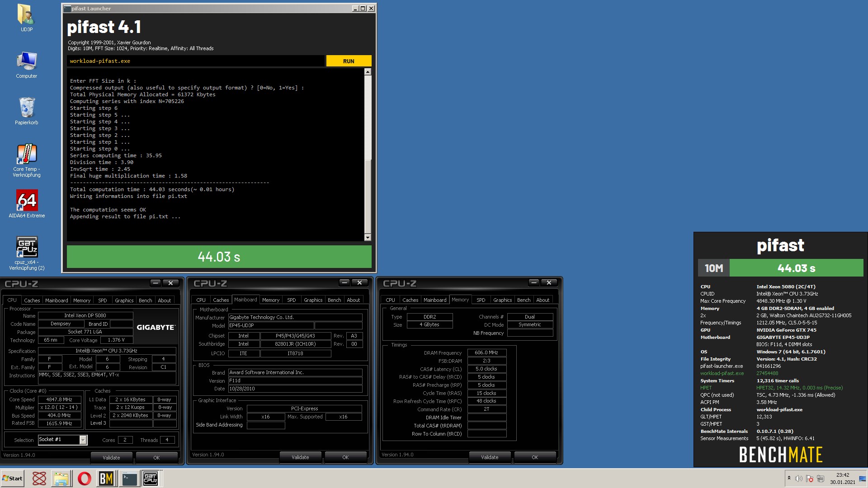
Task: Click OK in first CPU-Z window
Action: (x=156, y=458)
